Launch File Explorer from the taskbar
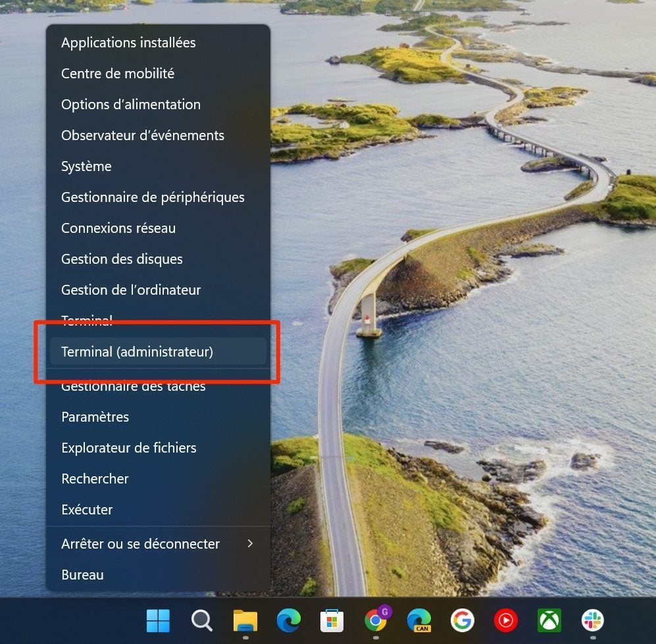Image resolution: width=656 pixels, height=644 pixels. tap(245, 620)
